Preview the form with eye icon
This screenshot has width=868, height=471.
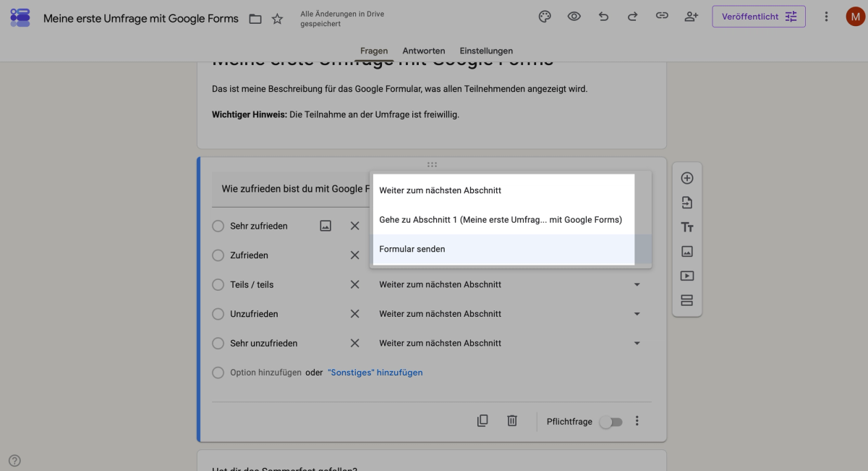point(574,17)
